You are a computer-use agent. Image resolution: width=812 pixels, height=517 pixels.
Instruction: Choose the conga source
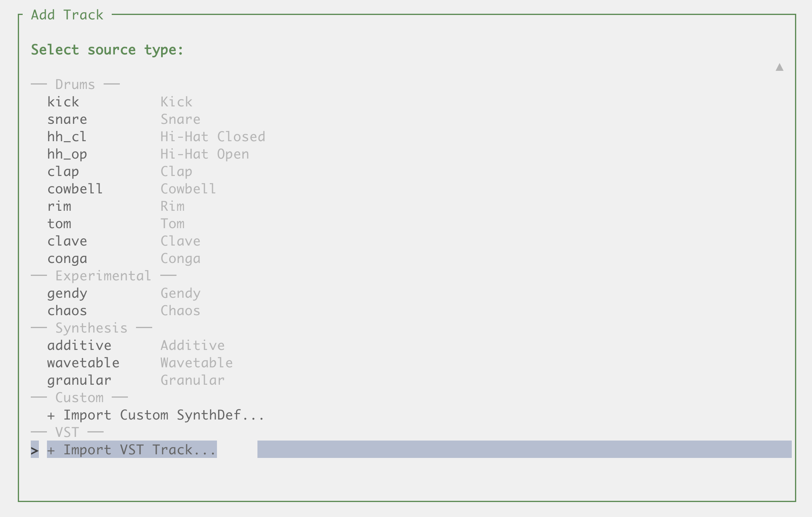click(67, 258)
